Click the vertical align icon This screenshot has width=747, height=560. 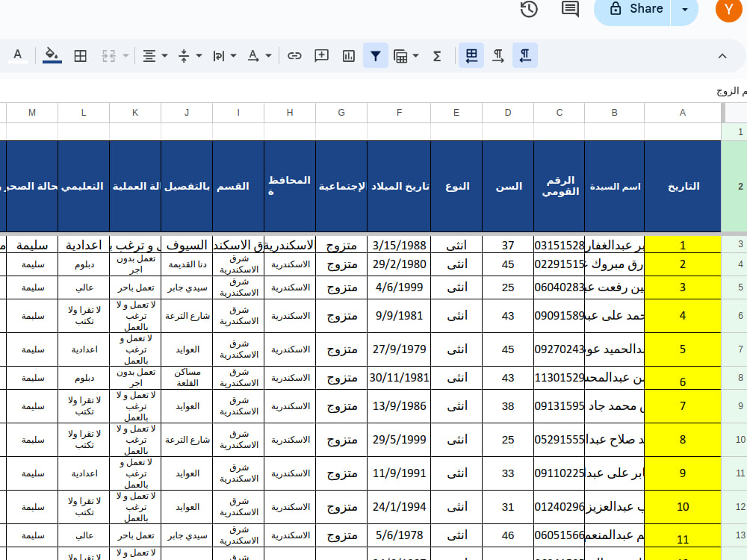coord(184,56)
